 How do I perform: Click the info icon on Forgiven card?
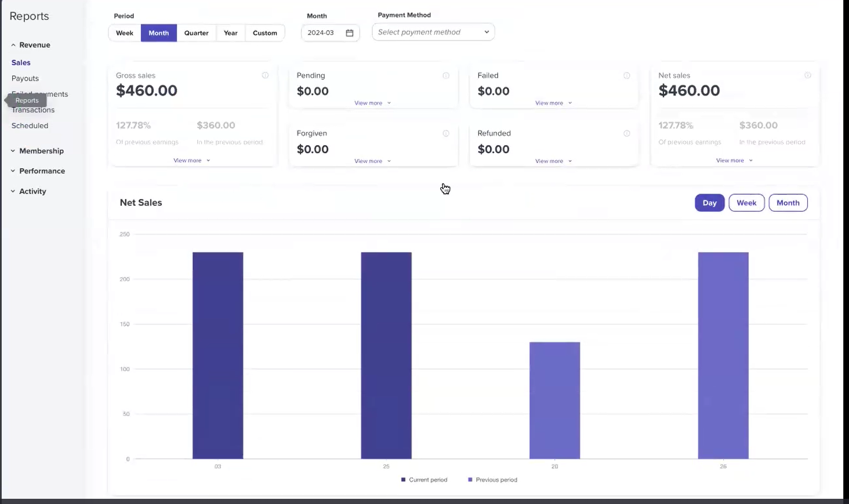(x=446, y=133)
